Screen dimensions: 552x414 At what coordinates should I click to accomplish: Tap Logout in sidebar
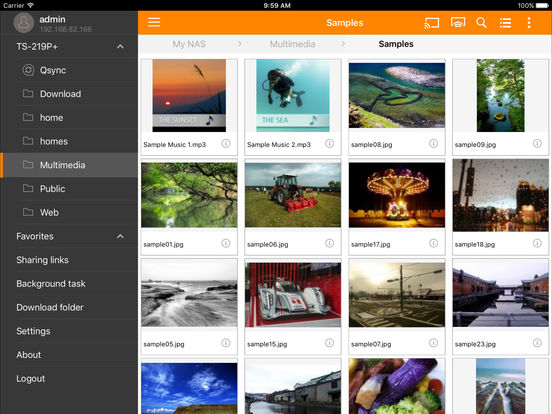pos(31,378)
